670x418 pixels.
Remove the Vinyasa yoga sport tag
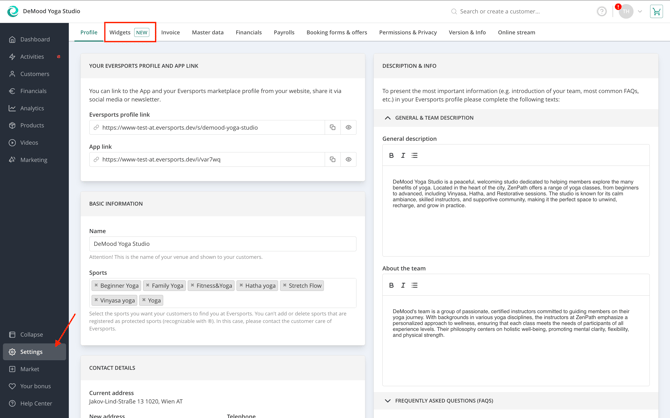[x=96, y=300]
